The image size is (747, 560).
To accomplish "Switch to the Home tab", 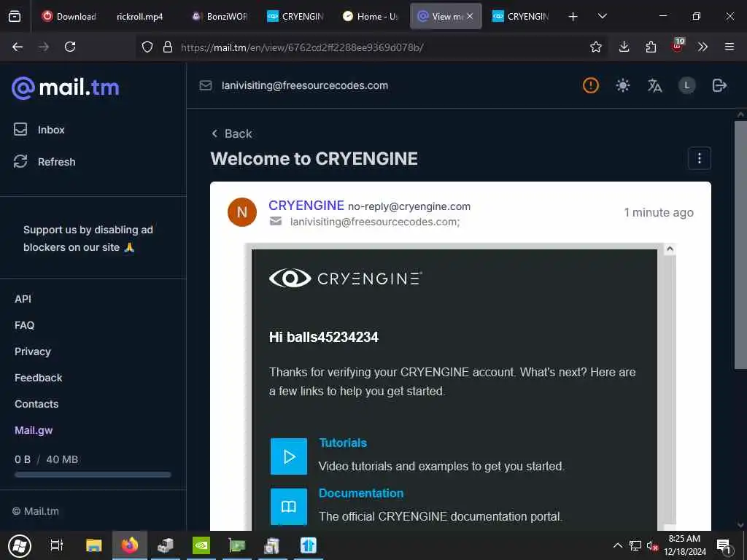I will tap(370, 16).
